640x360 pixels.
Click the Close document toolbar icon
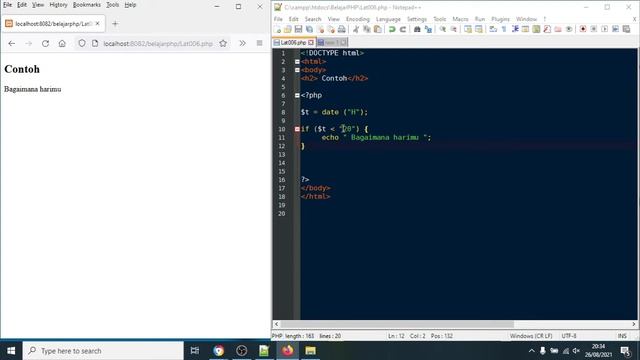pyautogui.click(x=320, y=29)
